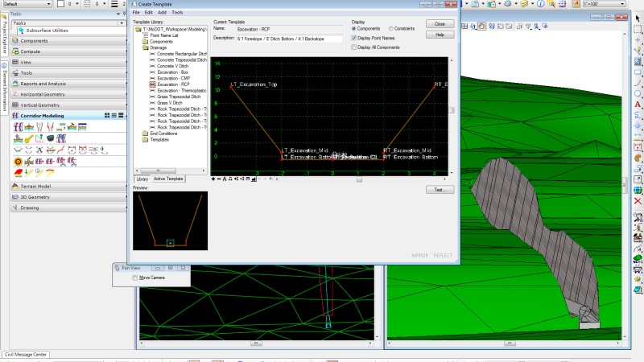Switch to the Active Template tab

pos(169,179)
